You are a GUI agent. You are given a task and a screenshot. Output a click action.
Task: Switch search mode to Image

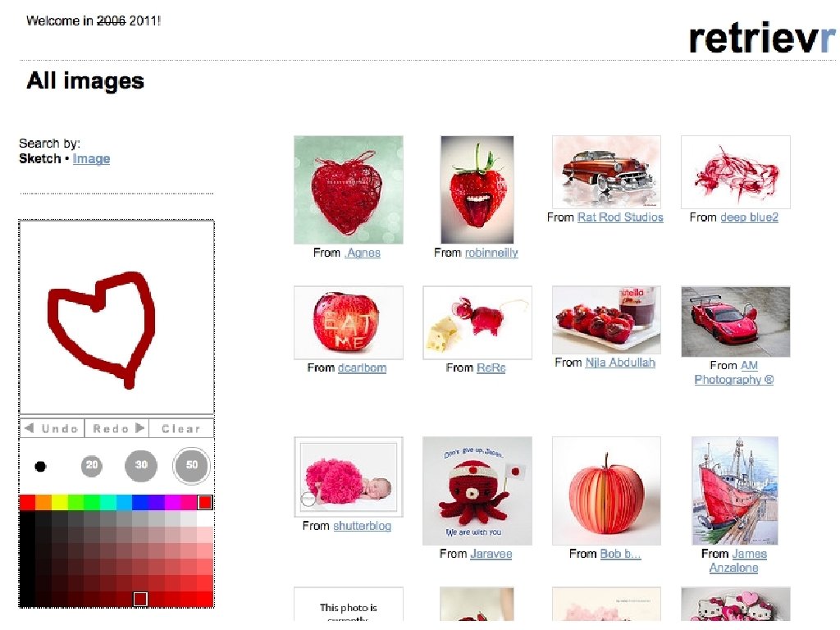91,158
